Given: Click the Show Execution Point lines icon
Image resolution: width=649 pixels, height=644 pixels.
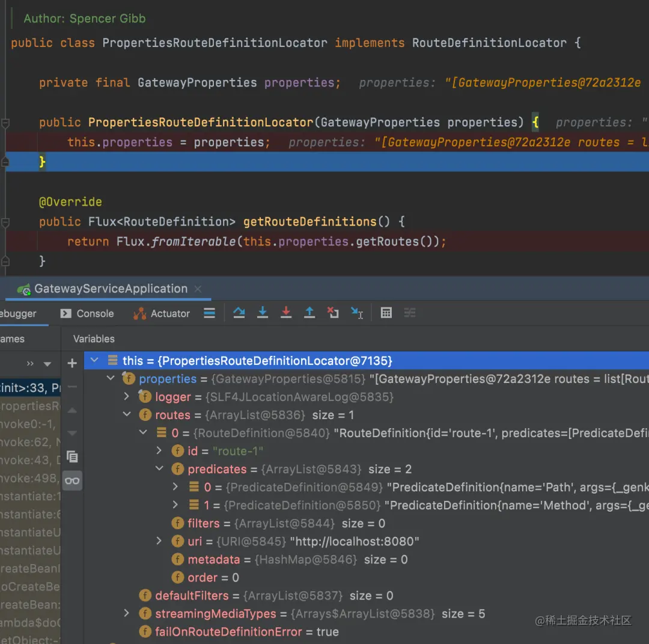Looking at the screenshot, I should coord(210,313).
